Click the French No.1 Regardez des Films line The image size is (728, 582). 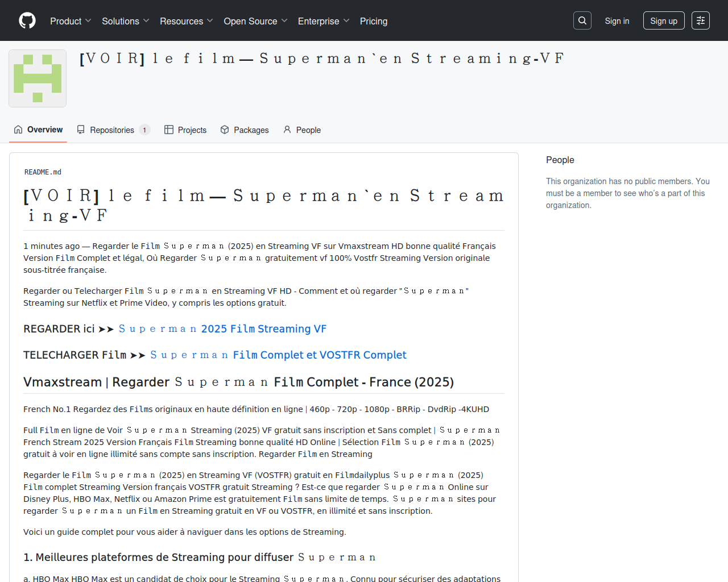pos(257,409)
